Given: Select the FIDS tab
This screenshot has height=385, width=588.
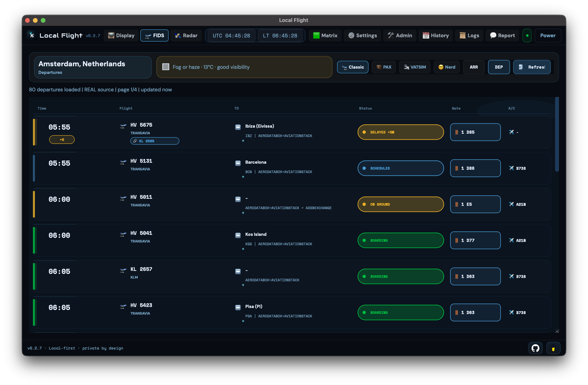Looking at the screenshot, I should (x=154, y=35).
